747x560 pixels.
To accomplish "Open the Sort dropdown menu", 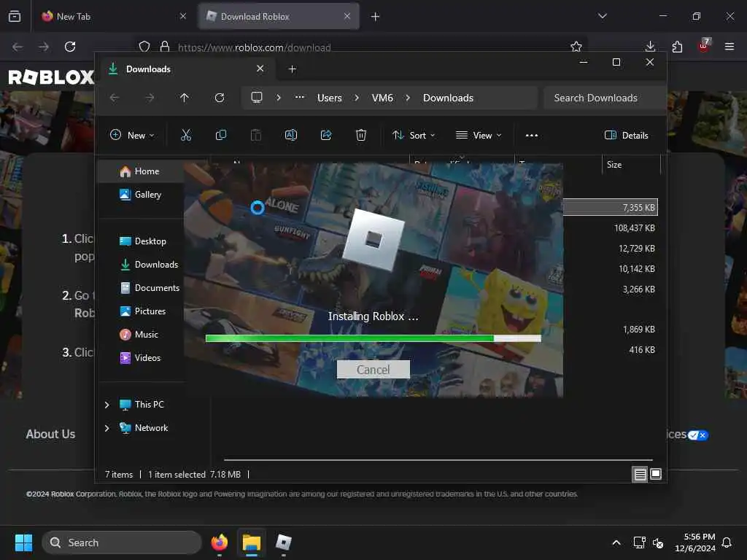I will [x=414, y=135].
